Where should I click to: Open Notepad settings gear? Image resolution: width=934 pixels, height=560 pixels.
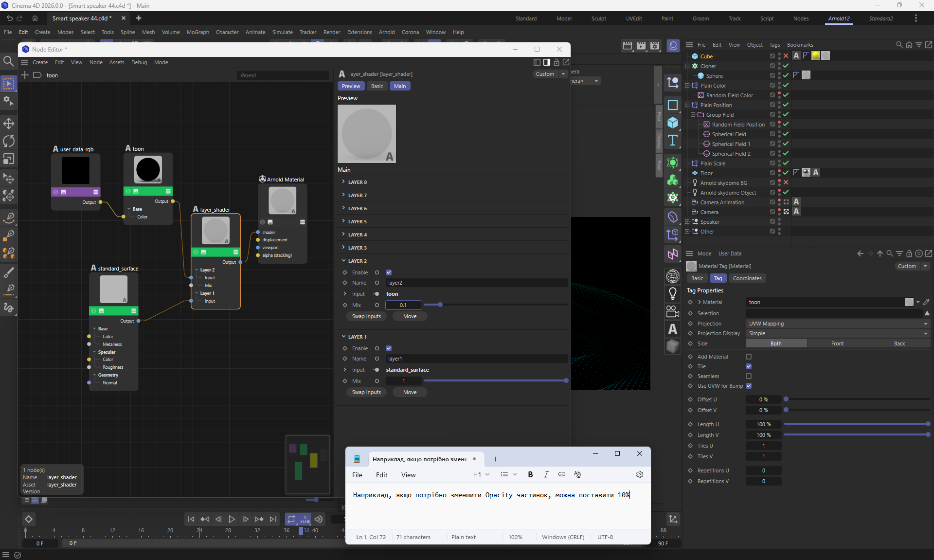click(640, 474)
